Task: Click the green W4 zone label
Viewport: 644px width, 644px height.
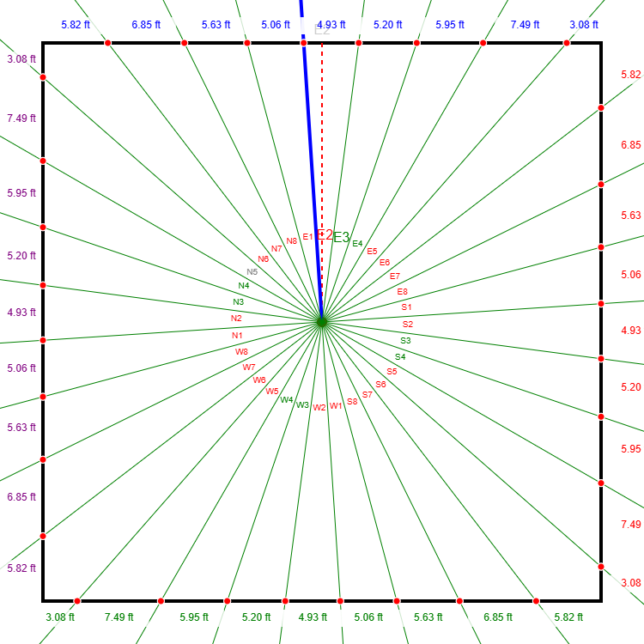Action: (287, 400)
